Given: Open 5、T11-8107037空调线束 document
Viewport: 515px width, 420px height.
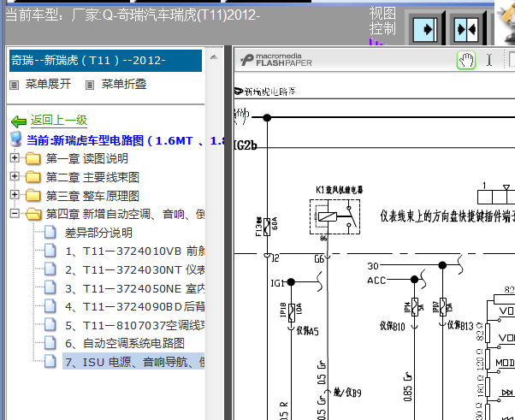Looking at the screenshot, I should [x=134, y=325].
